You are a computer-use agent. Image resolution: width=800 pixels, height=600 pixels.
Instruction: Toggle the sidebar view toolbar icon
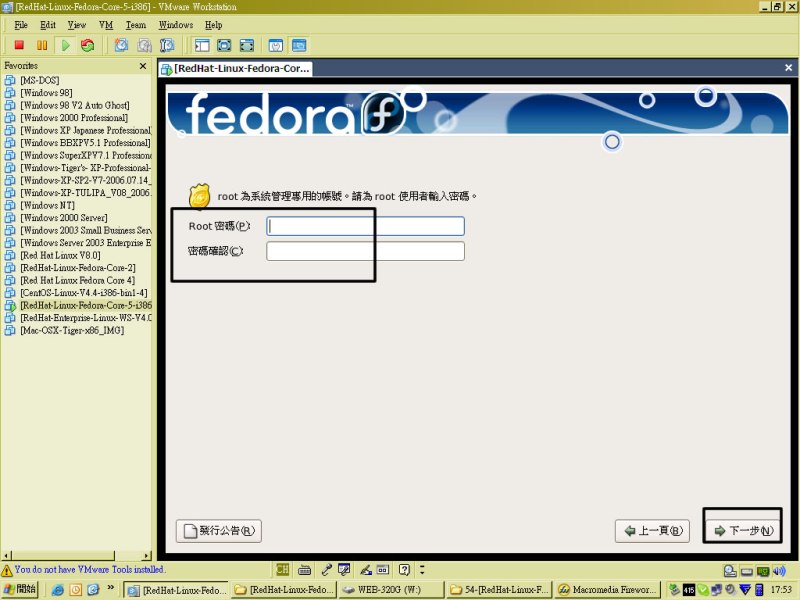[x=202, y=45]
